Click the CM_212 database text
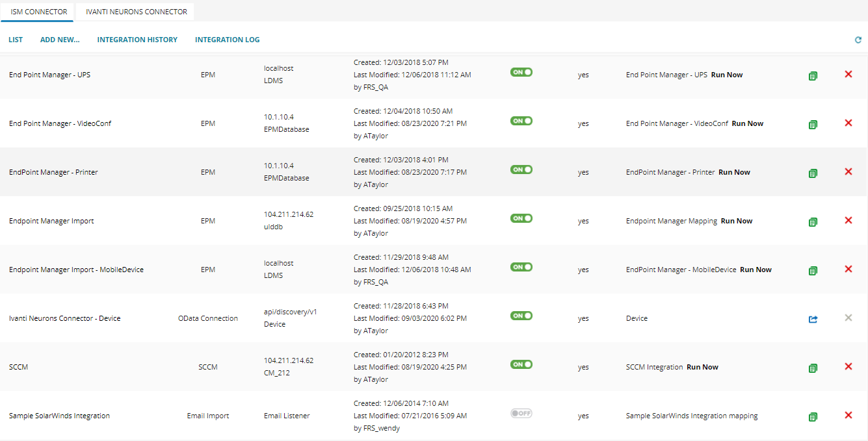Image resolution: width=868 pixels, height=441 pixels. coord(278,373)
